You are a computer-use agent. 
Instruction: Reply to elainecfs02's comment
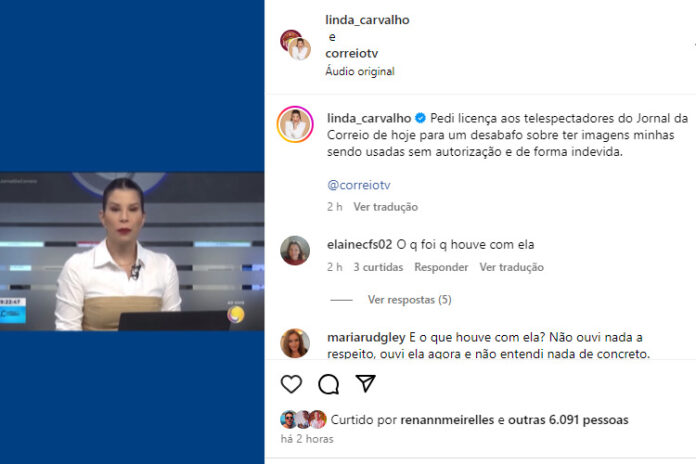pos(441,267)
